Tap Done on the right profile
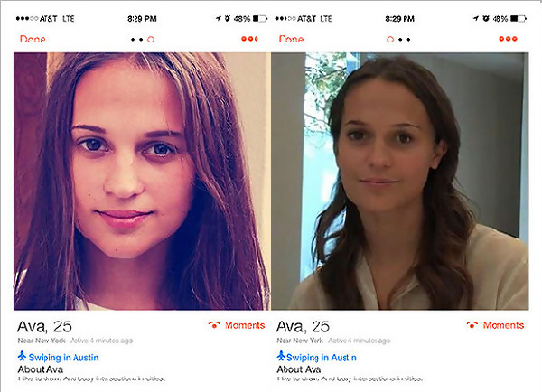 (291, 39)
